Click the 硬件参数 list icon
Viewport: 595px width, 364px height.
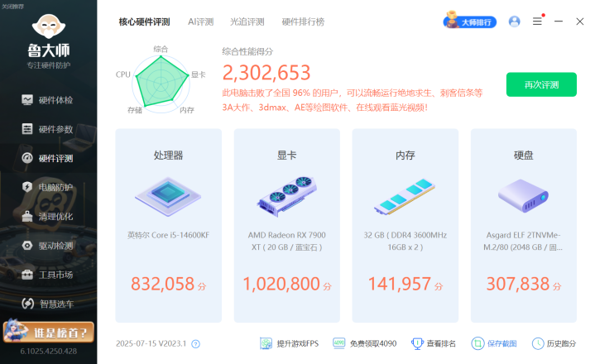point(27,129)
